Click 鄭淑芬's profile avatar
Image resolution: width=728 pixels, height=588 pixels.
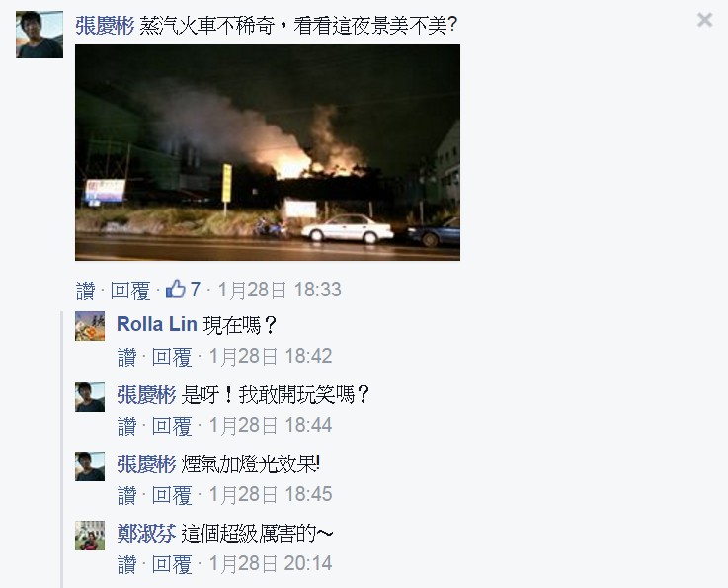pyautogui.click(x=90, y=536)
